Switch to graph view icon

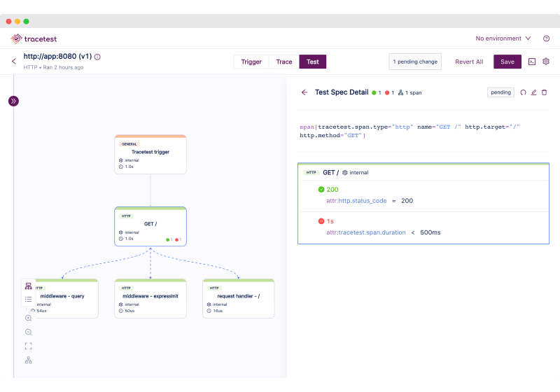29,286
